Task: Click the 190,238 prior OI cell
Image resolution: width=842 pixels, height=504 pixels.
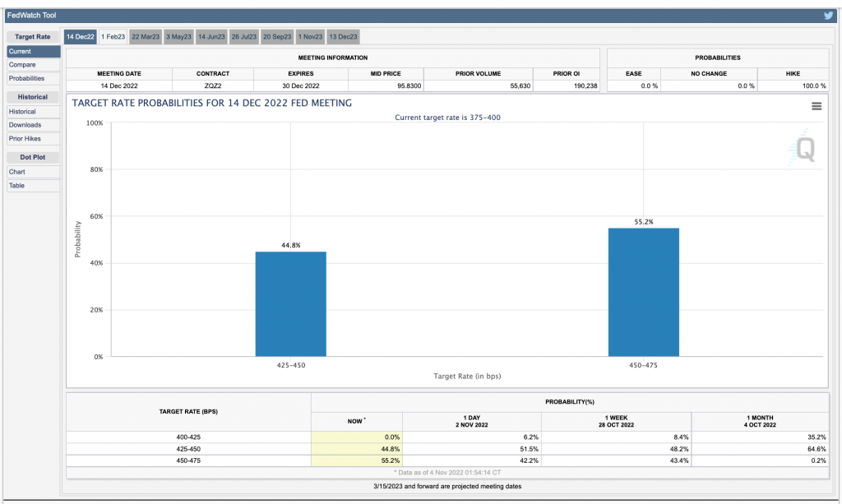Action: [566, 86]
